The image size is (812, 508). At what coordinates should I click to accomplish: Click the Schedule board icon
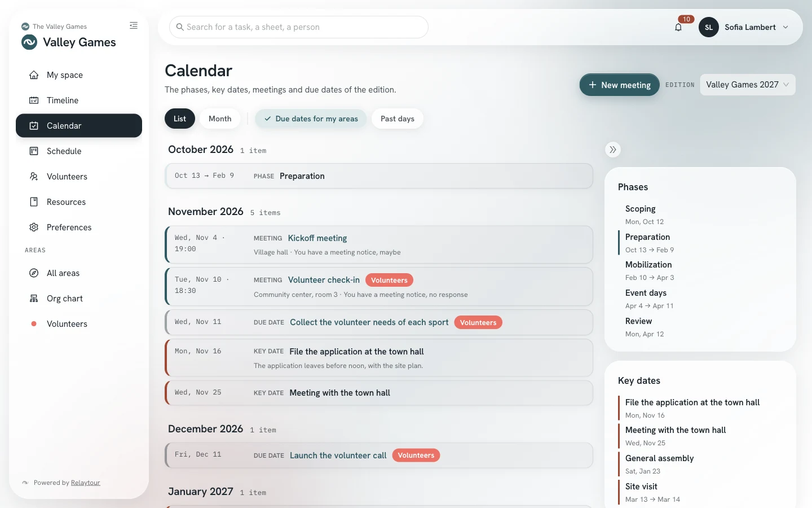[34, 151]
